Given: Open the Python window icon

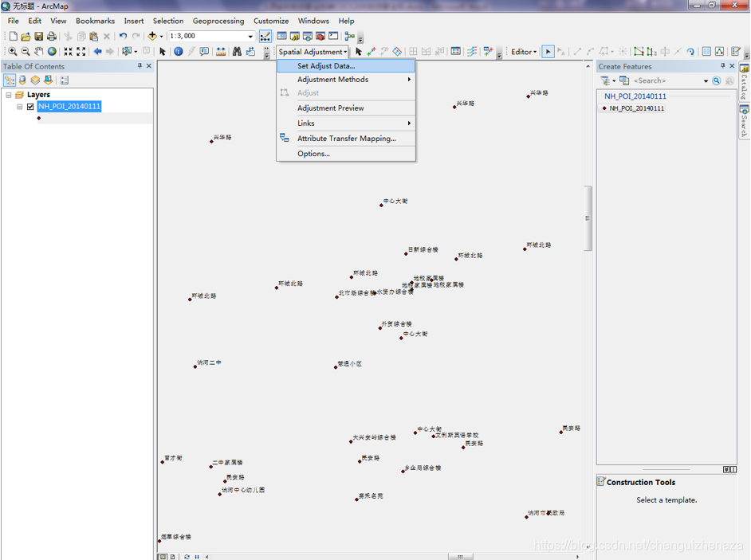Looking at the screenshot, I should 333,36.
